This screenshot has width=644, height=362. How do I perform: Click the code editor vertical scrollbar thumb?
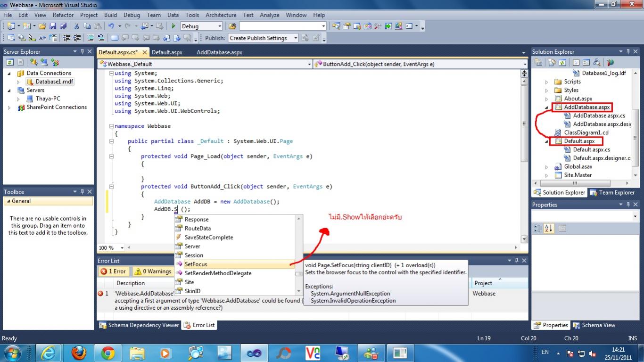pos(524,123)
